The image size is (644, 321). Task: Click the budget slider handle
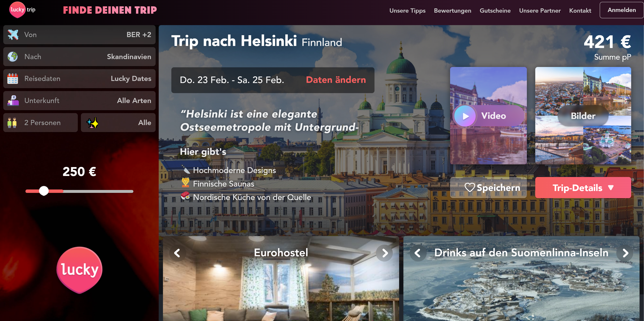(44, 191)
